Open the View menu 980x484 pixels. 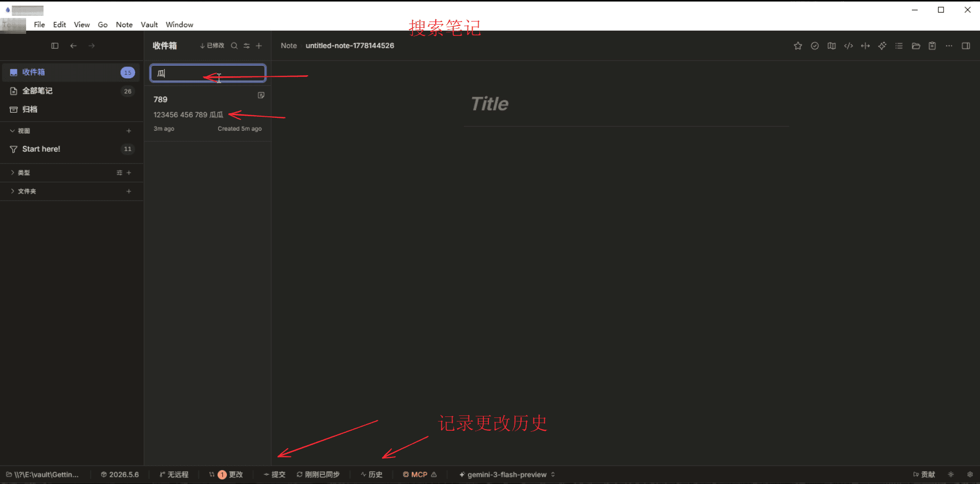click(x=82, y=25)
